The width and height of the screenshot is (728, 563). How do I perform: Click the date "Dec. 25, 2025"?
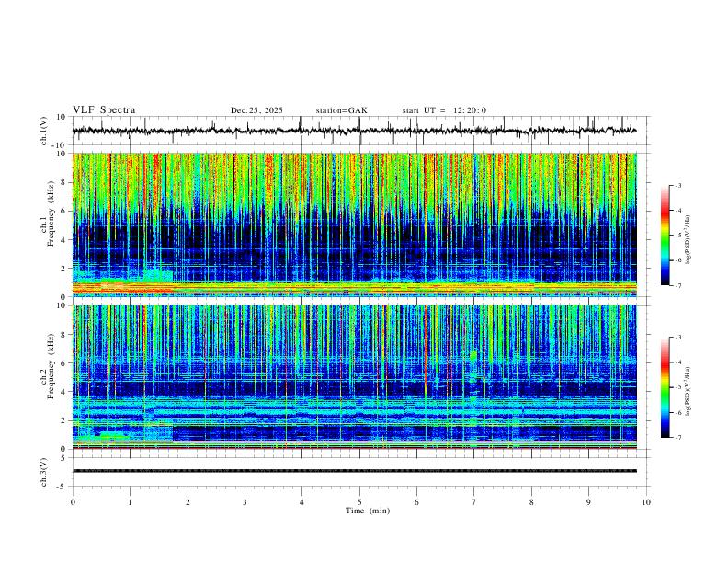click(x=256, y=110)
